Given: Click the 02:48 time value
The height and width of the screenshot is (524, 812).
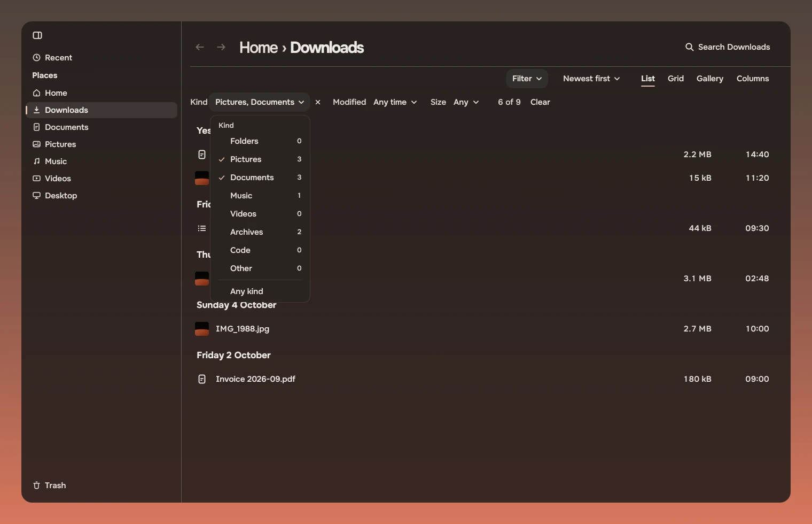Looking at the screenshot, I should pyautogui.click(x=757, y=279).
